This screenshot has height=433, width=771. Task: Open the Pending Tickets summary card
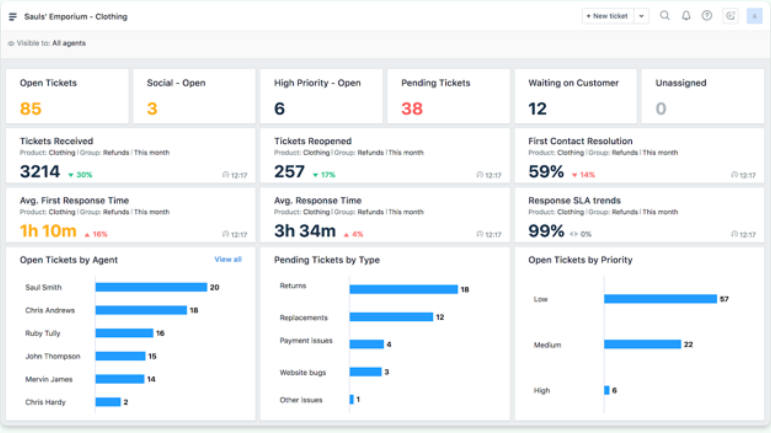[x=447, y=96]
